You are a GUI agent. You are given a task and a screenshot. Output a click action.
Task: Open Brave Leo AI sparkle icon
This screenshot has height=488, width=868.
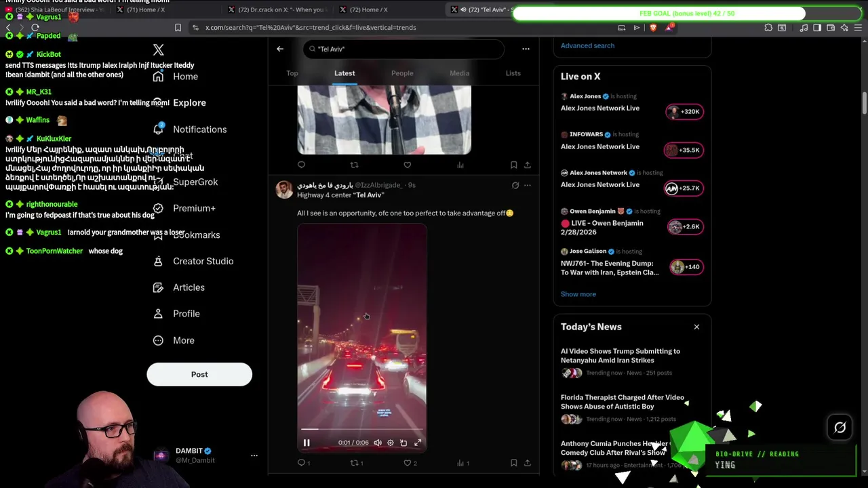(x=844, y=28)
